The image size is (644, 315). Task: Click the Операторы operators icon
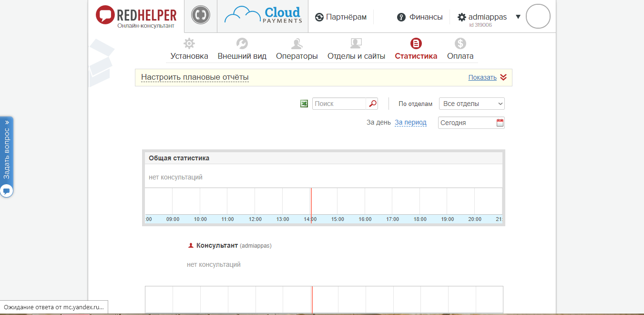(296, 43)
